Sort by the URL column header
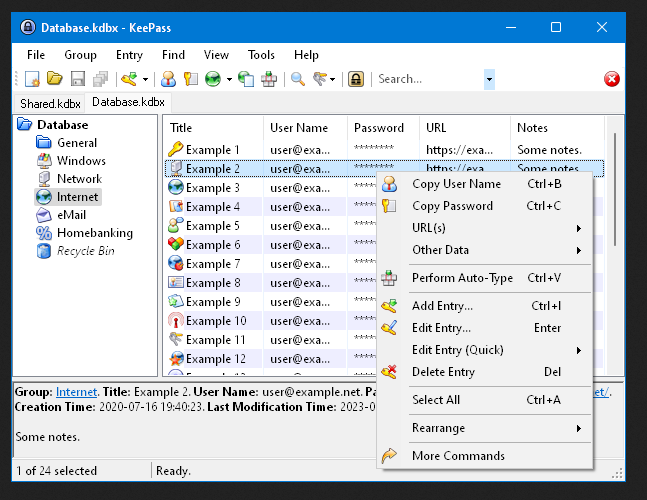Viewport: 647px width, 500px height. (465, 128)
